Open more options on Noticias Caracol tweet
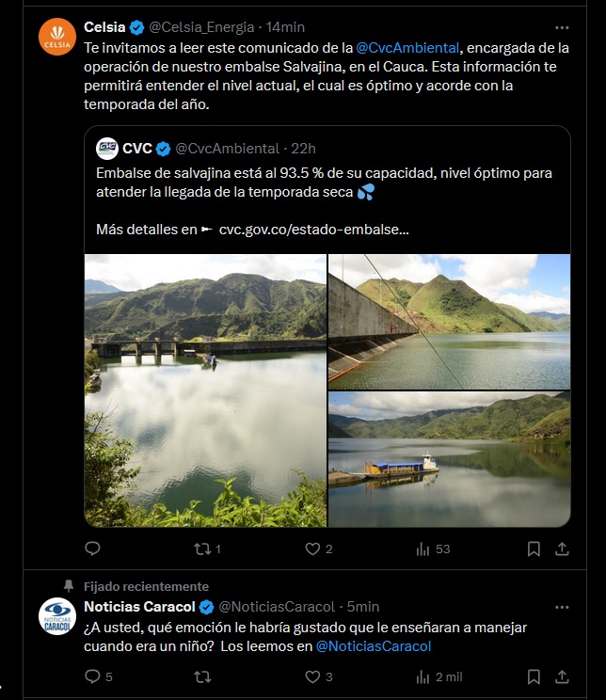This screenshot has width=606, height=700. (562, 607)
